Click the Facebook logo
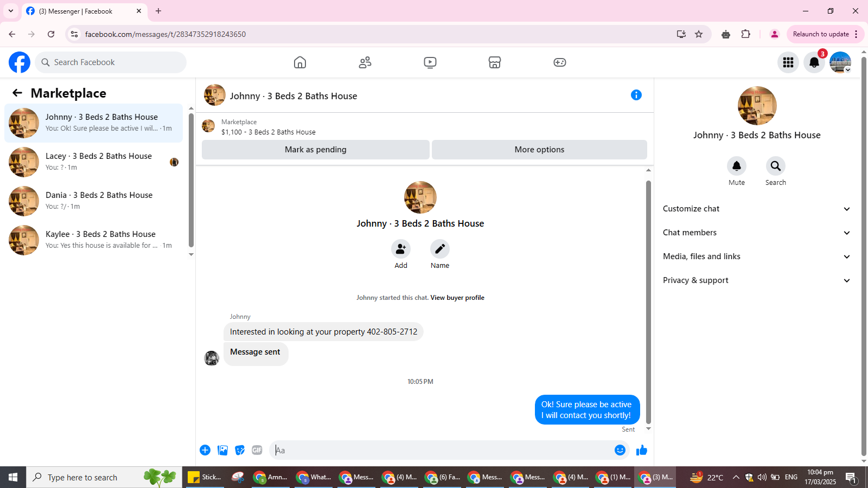Image resolution: width=868 pixels, height=488 pixels. (20, 62)
